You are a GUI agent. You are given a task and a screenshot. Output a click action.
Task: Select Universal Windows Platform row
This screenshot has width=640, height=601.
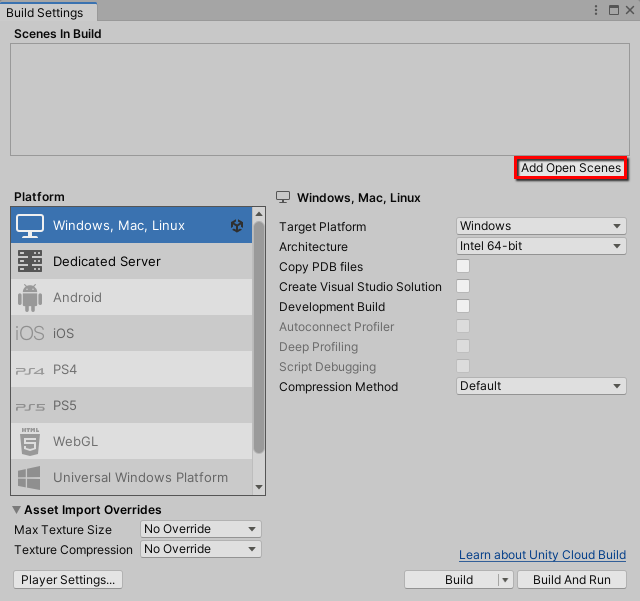click(131, 477)
